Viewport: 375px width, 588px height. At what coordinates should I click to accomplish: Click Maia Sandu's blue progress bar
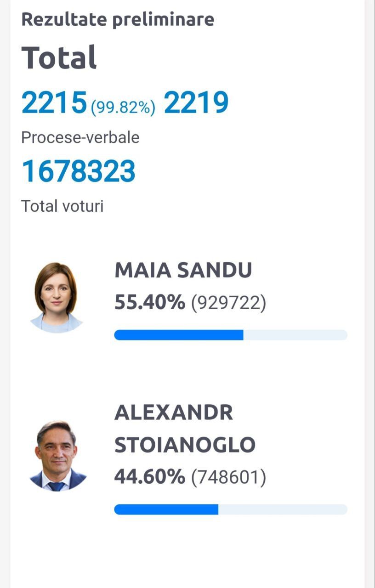179,335
